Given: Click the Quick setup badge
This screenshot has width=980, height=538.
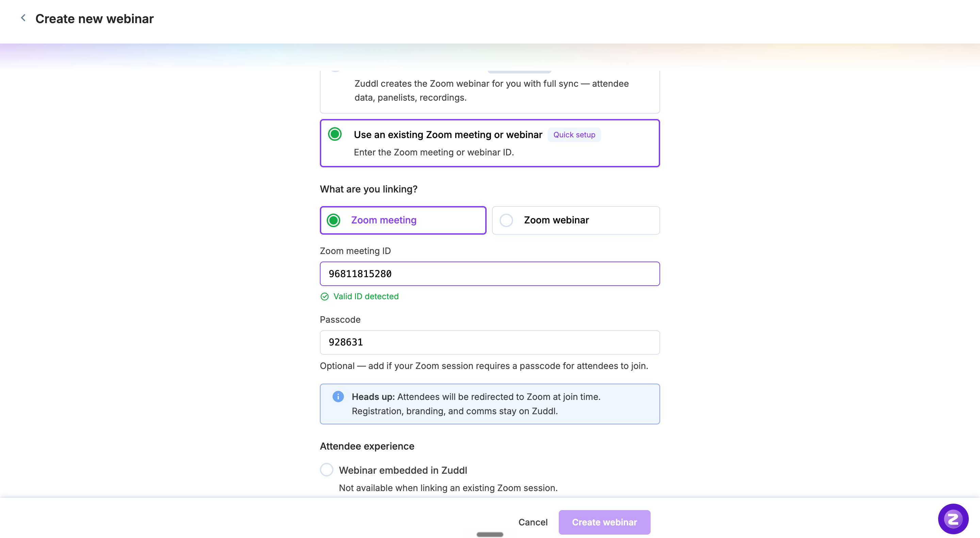Looking at the screenshot, I should coord(574,135).
